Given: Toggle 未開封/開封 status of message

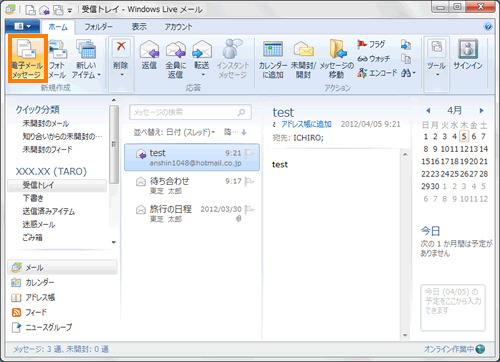Looking at the screenshot, I should tap(303, 59).
